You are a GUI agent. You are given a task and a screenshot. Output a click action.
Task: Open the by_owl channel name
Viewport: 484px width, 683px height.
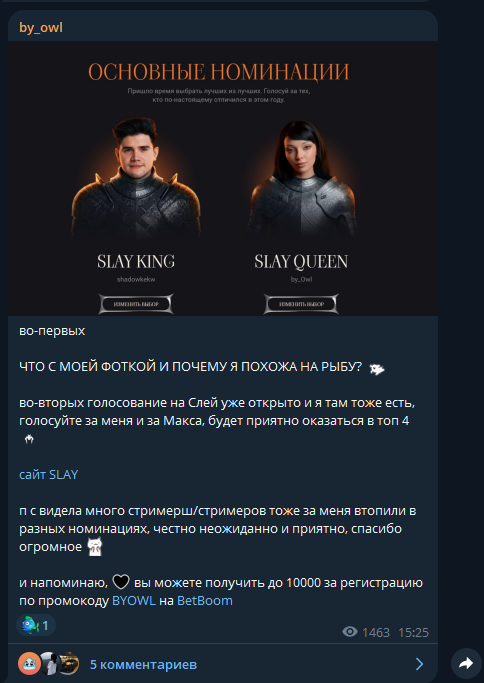click(41, 27)
